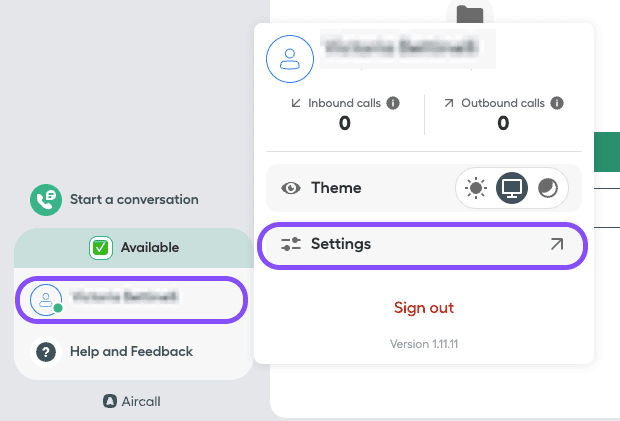
Task: Toggle the Available status checkbox
Action: point(100,247)
